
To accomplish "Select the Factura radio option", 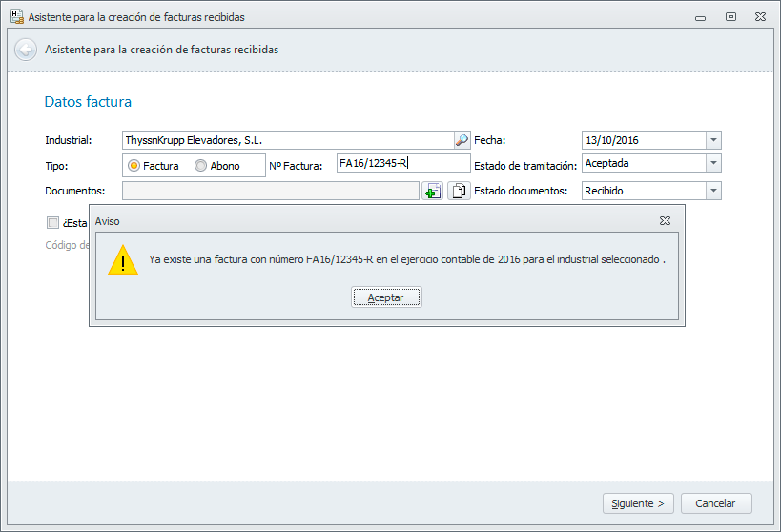I will (154, 166).
